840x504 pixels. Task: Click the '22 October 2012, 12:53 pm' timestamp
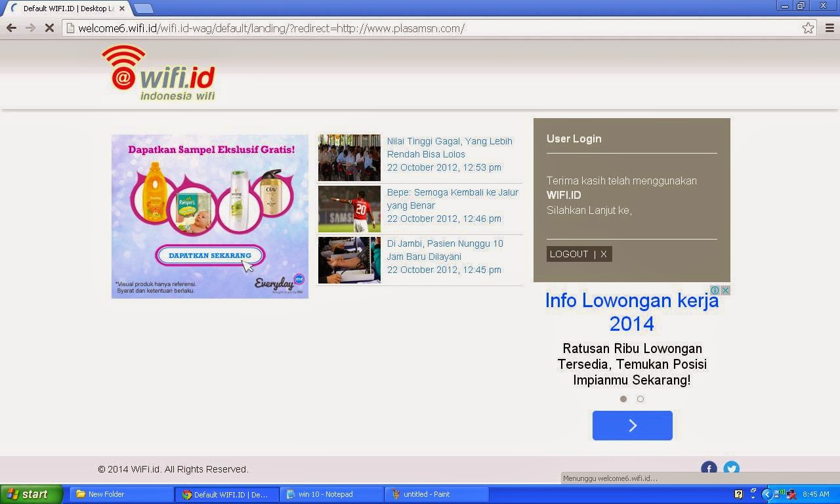pos(444,167)
